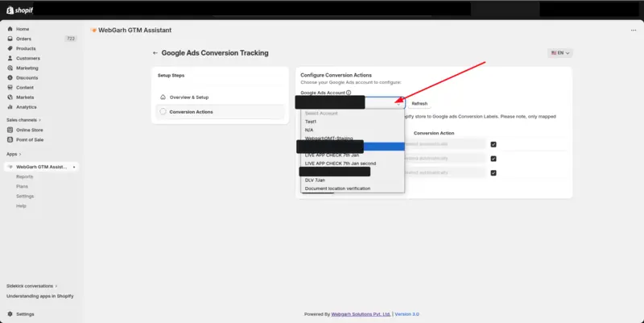The width and height of the screenshot is (644, 323).
Task: Click the Products tag icon
Action: point(10,48)
